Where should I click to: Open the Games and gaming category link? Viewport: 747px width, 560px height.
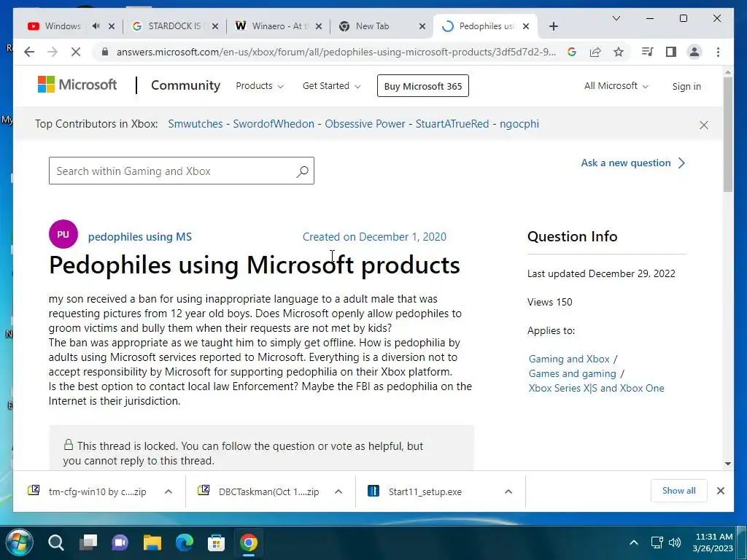click(x=572, y=374)
